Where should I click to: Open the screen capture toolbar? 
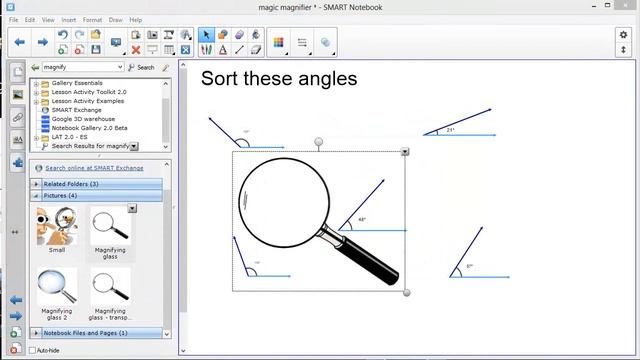point(152,35)
